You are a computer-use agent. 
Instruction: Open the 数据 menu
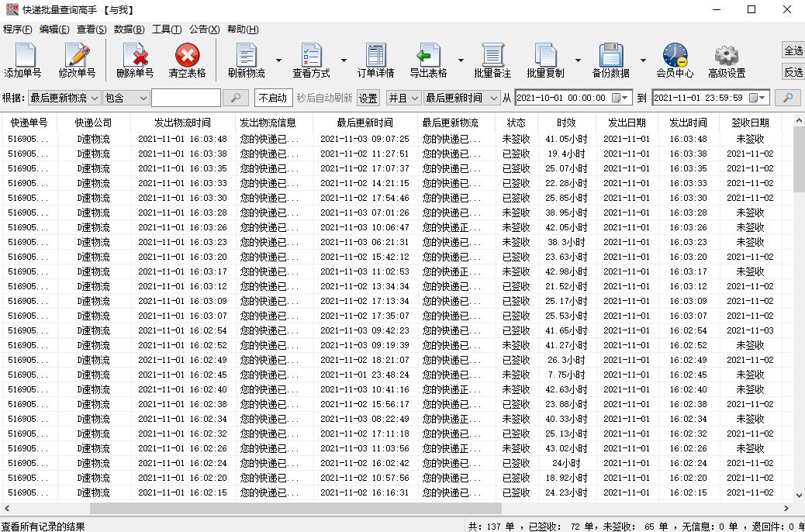tap(129, 29)
